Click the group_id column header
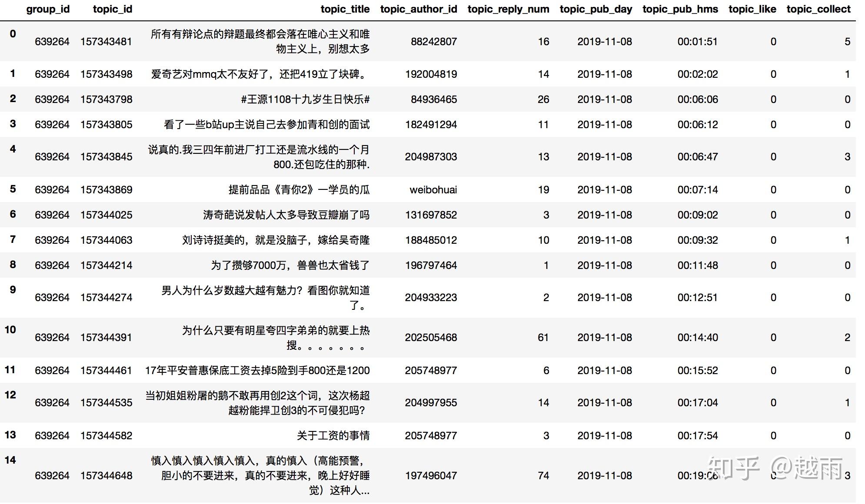This screenshot has width=865, height=504. pyautogui.click(x=48, y=9)
